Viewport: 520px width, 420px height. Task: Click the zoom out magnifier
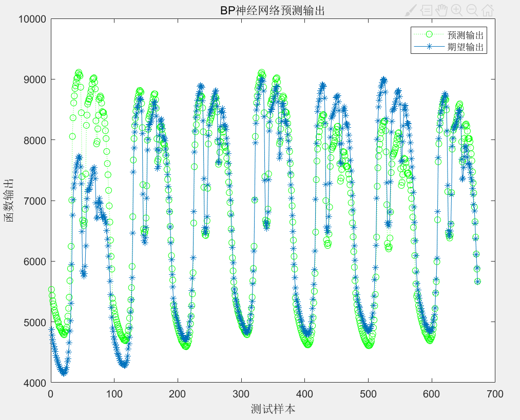(472, 10)
